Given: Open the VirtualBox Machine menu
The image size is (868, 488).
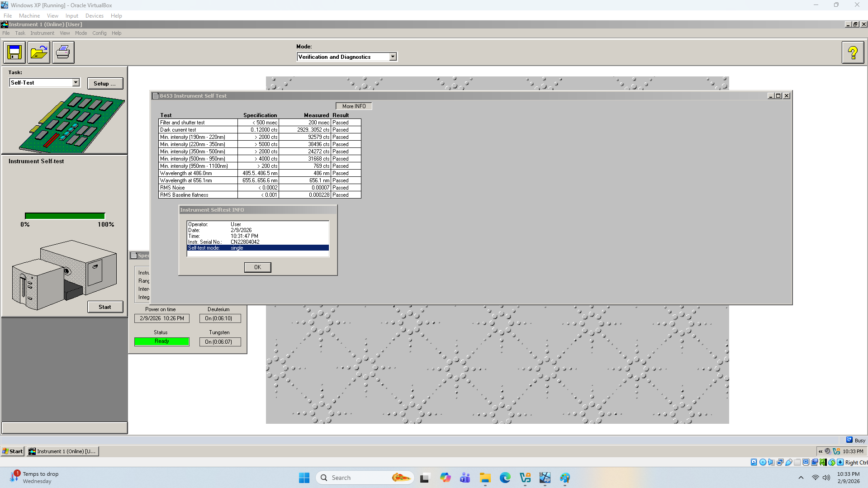Looking at the screenshot, I should (x=29, y=16).
